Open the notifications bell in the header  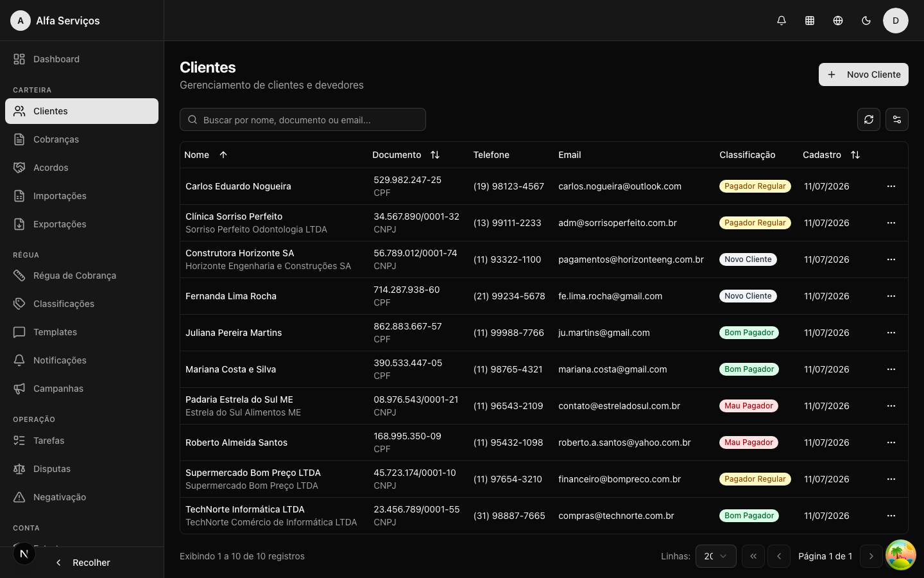tap(782, 21)
